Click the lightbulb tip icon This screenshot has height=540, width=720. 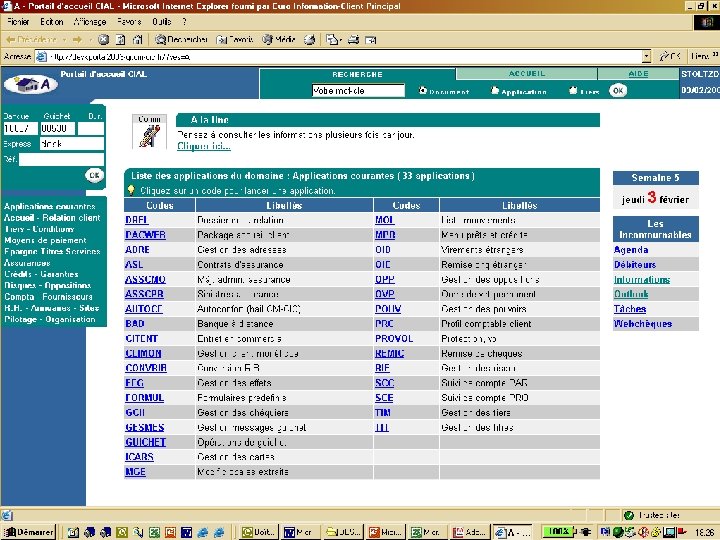click(131, 189)
